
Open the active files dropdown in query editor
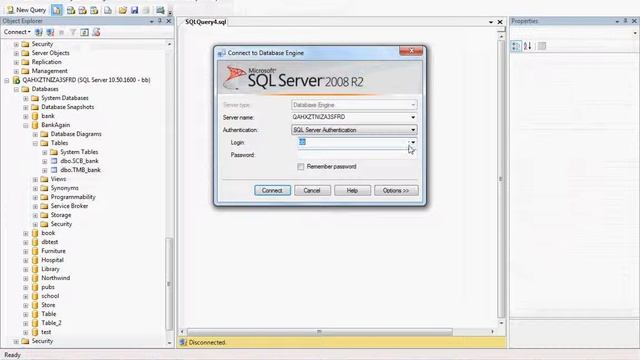[491, 22]
